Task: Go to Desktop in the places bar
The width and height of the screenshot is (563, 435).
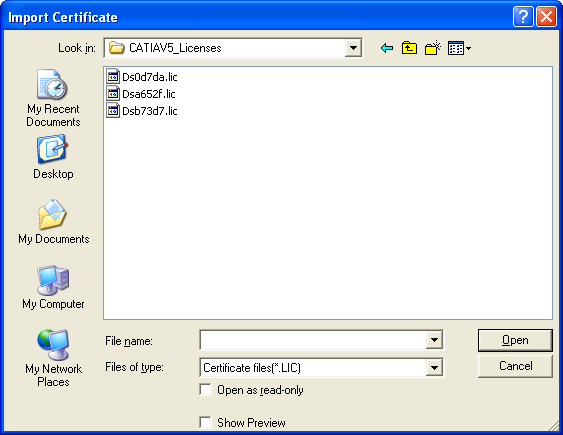Action: [x=53, y=157]
